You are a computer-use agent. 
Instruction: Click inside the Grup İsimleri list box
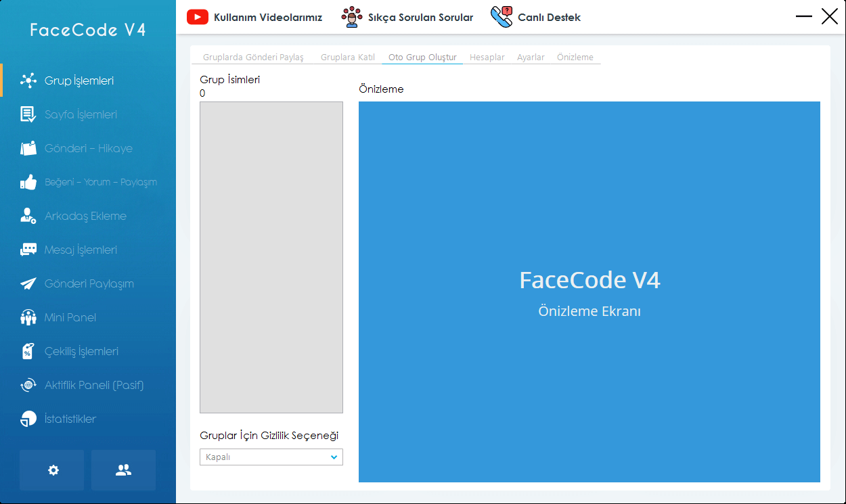point(271,257)
